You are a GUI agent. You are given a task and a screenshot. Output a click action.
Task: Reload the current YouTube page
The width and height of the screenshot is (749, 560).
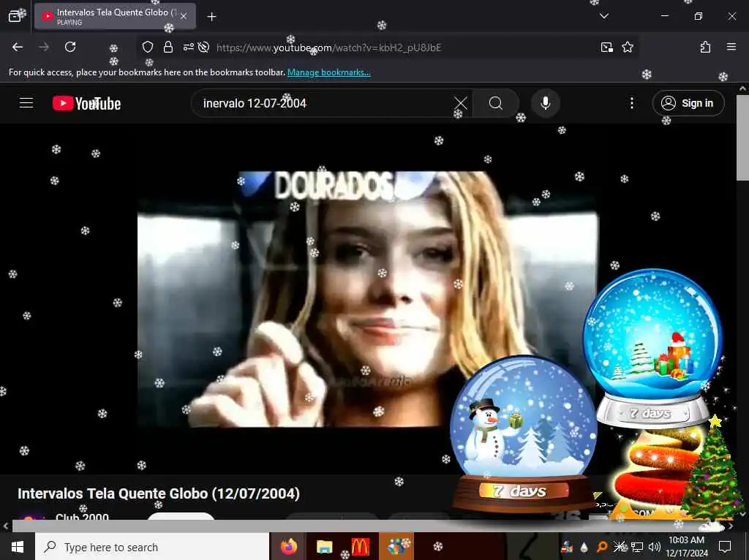[x=70, y=47]
